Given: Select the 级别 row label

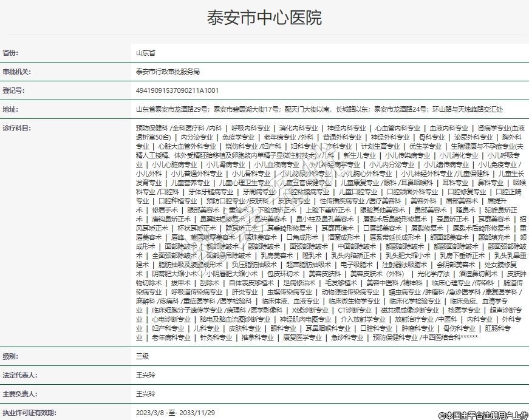Looking at the screenshot, I should pyautogui.click(x=11, y=356).
